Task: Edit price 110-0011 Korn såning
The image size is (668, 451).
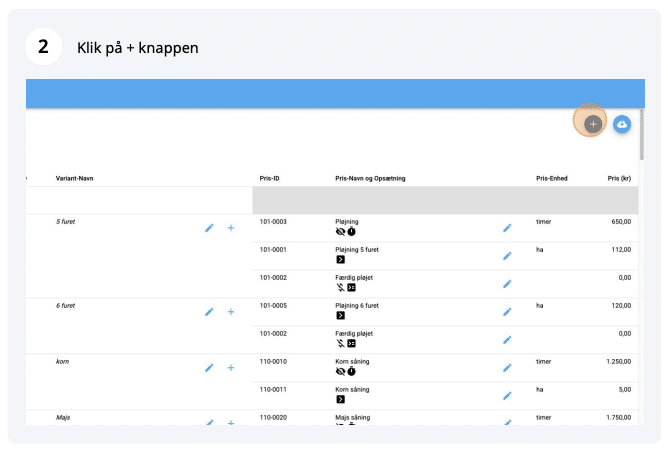Action: click(x=507, y=396)
